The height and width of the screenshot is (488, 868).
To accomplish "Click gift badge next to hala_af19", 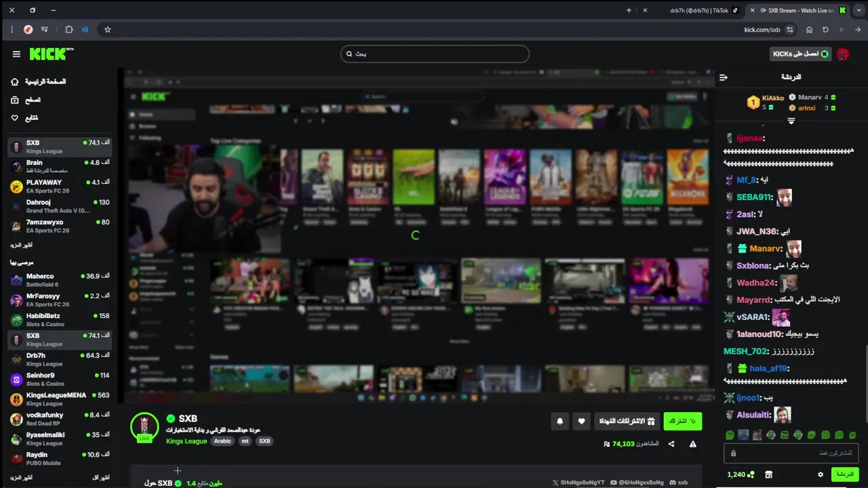I will tap(743, 369).
